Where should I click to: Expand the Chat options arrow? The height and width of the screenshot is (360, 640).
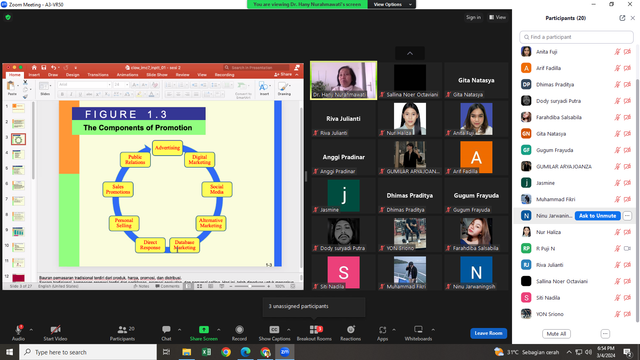179,329
